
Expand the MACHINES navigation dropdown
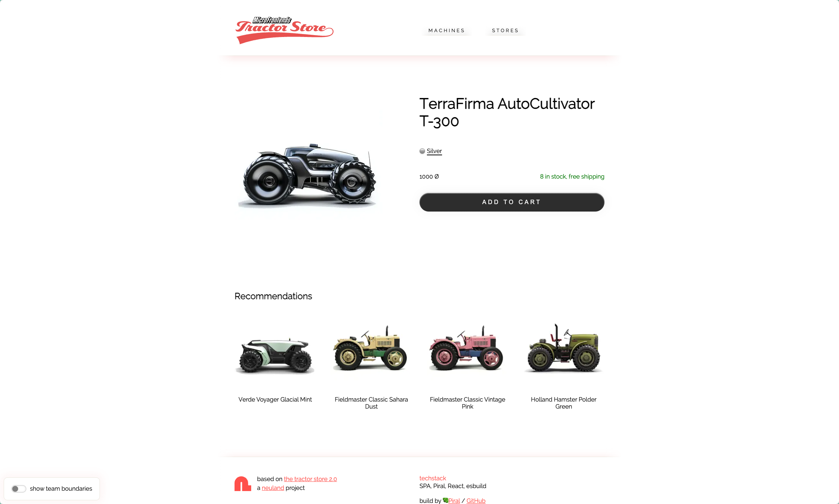tap(447, 30)
